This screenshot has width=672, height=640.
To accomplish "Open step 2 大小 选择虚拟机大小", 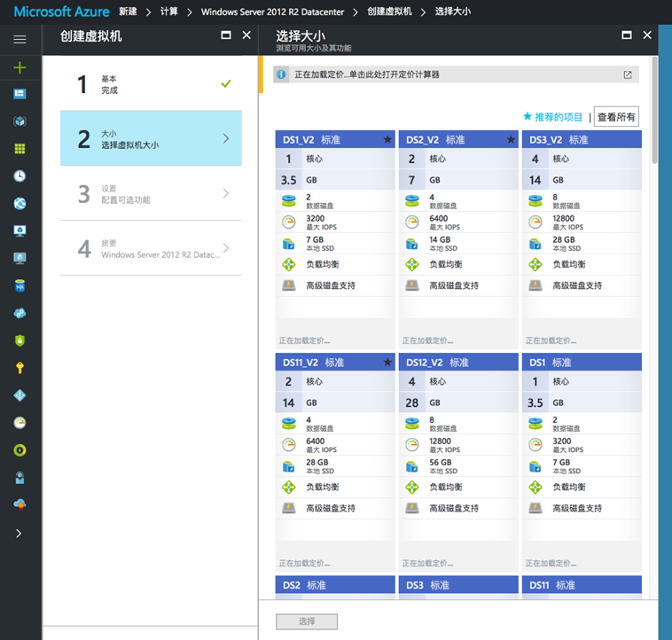I will click(x=151, y=138).
